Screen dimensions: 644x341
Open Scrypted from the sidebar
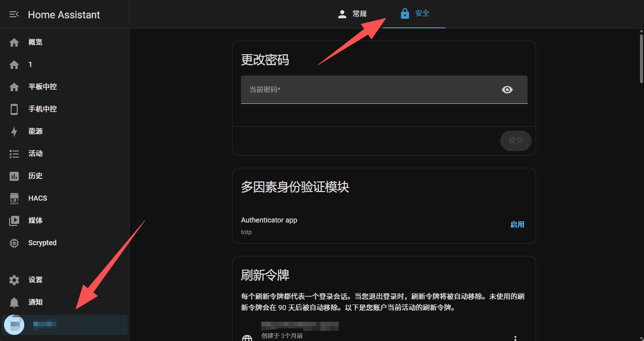coord(65,243)
